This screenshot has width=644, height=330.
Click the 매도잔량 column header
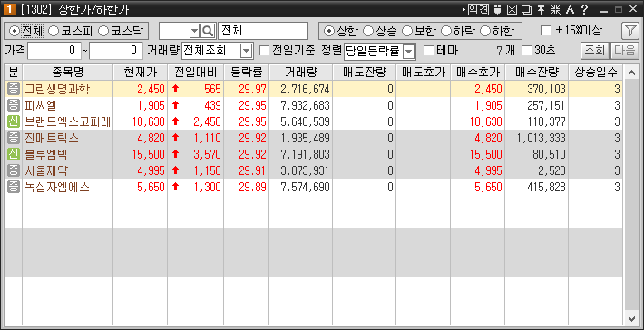[365, 73]
